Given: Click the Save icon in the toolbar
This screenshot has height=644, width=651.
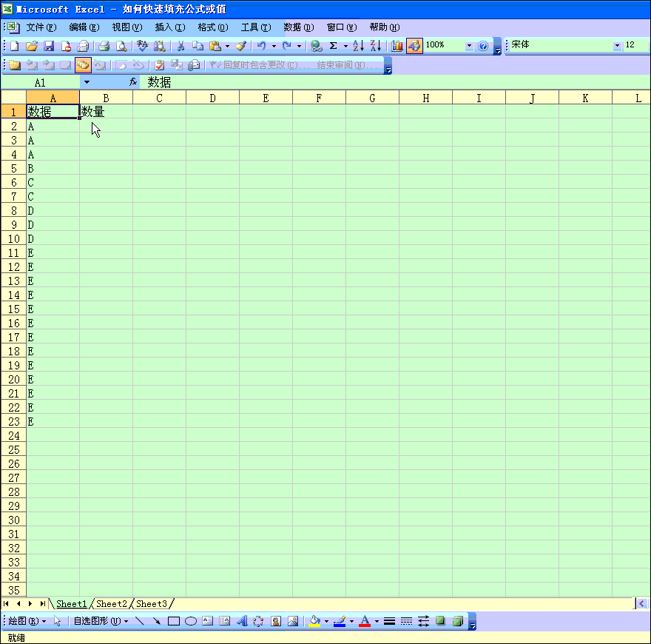Looking at the screenshot, I should click(49, 46).
